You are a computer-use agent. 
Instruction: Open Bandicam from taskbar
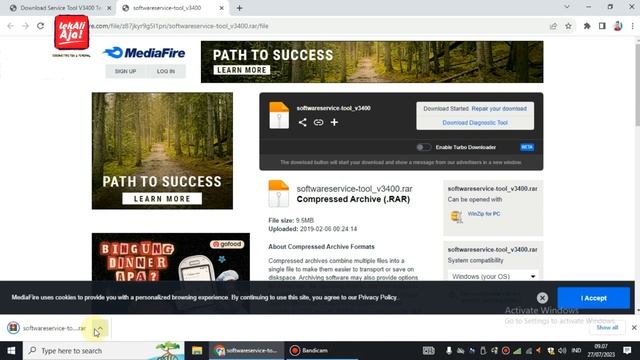[x=321, y=351]
